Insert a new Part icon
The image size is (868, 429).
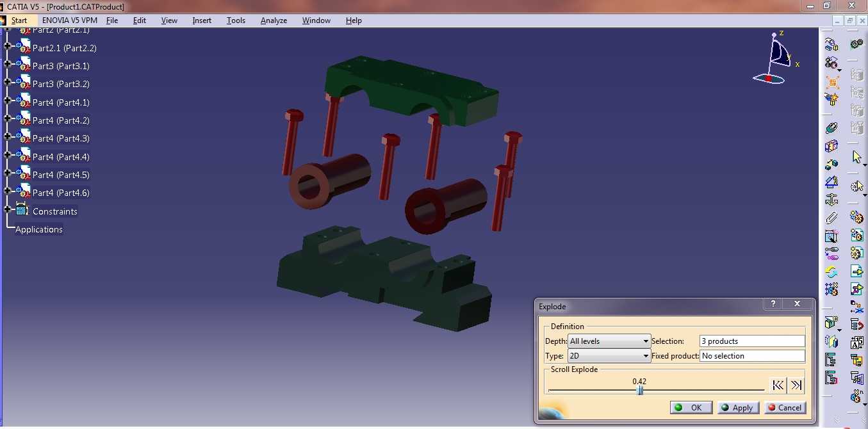click(857, 253)
